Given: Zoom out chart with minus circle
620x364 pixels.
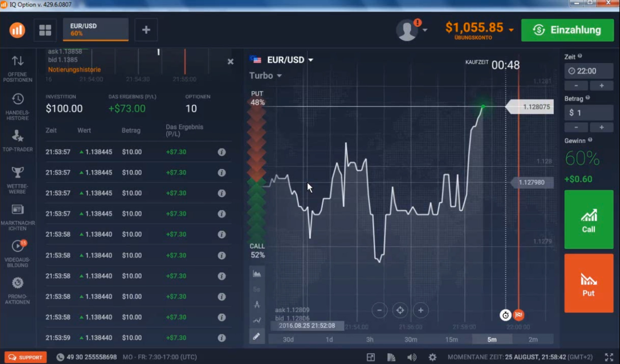Looking at the screenshot, I should click(379, 310).
